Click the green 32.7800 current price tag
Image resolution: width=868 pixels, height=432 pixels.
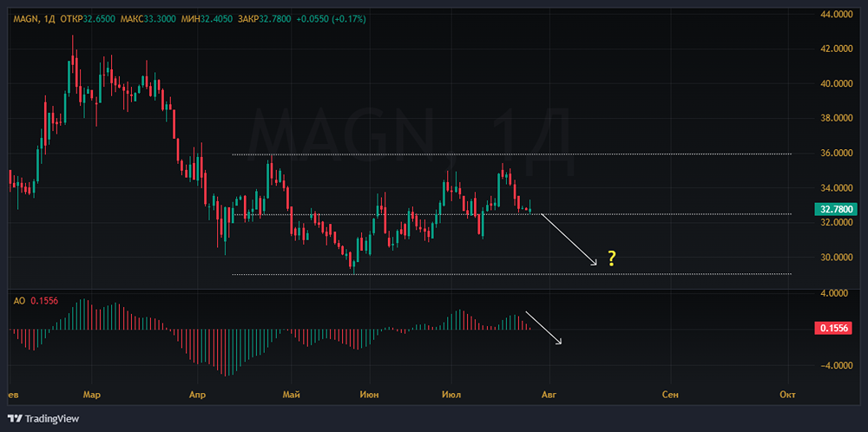837,209
